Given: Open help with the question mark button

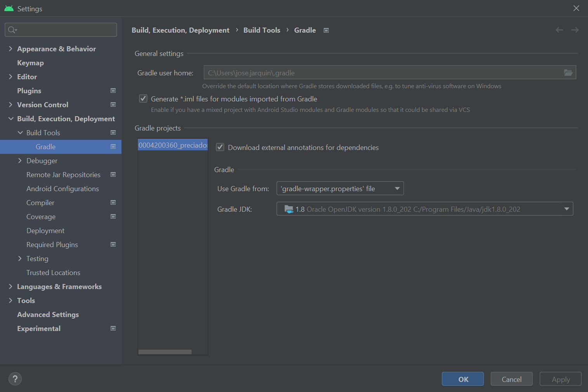Looking at the screenshot, I should coord(15,379).
